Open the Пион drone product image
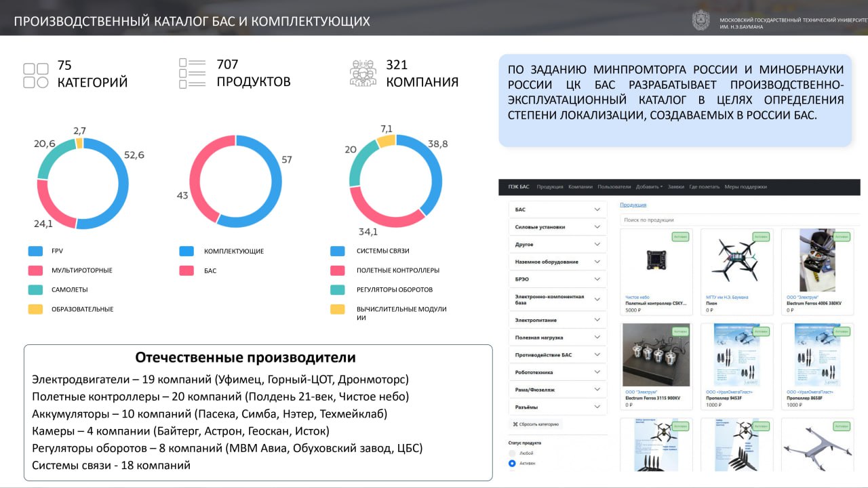This screenshot has width=868, height=488. (x=737, y=260)
